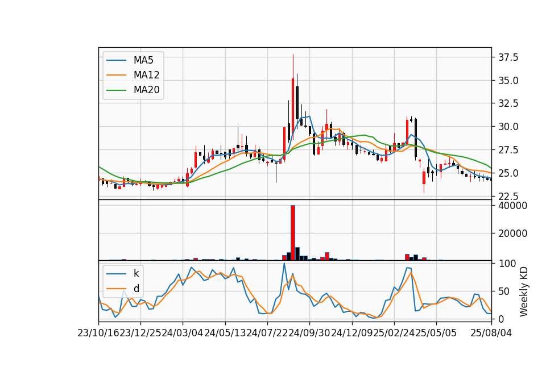Select the orange d line sample in legend
The image size is (546, 392).
(116, 289)
